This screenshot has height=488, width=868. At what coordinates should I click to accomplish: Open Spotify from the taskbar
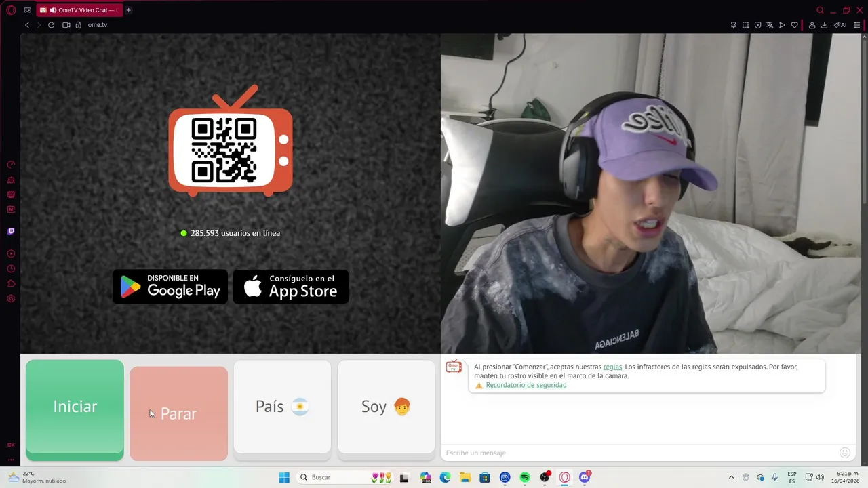pos(525,477)
